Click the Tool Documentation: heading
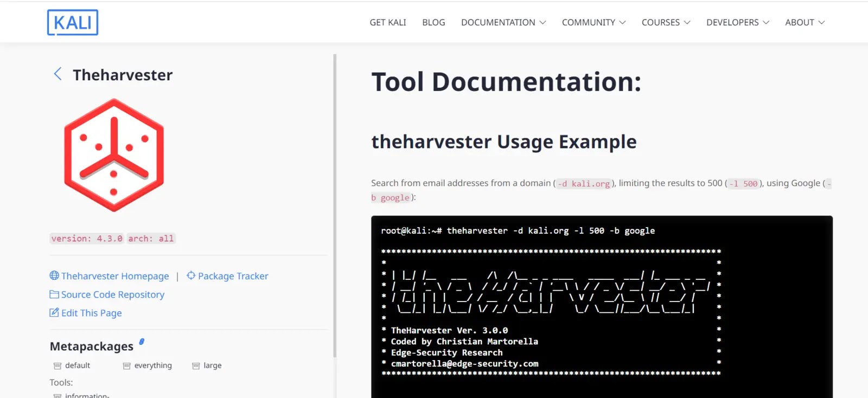 (506, 82)
